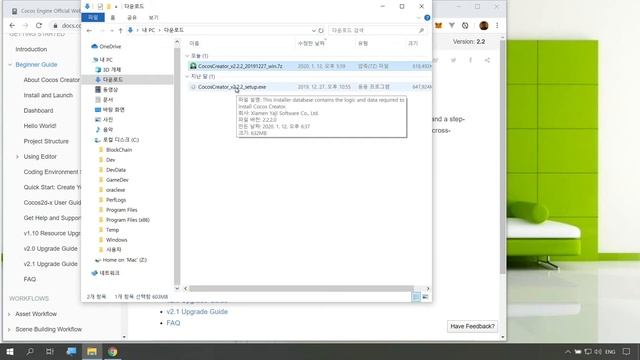Click the 7z archive file icon
Image resolution: width=640 pixels, height=360 pixels.
pyautogui.click(x=193, y=66)
